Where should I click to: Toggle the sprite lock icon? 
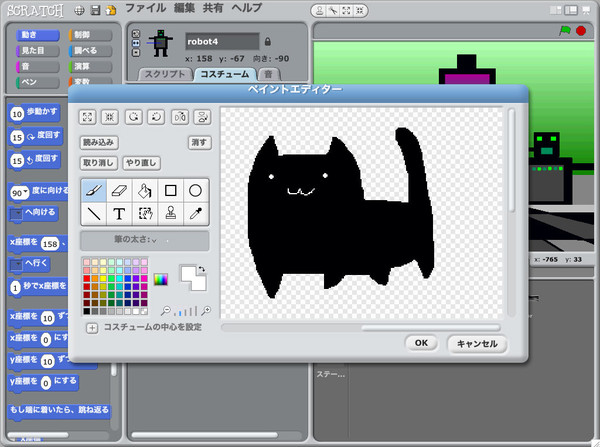[x=267, y=41]
